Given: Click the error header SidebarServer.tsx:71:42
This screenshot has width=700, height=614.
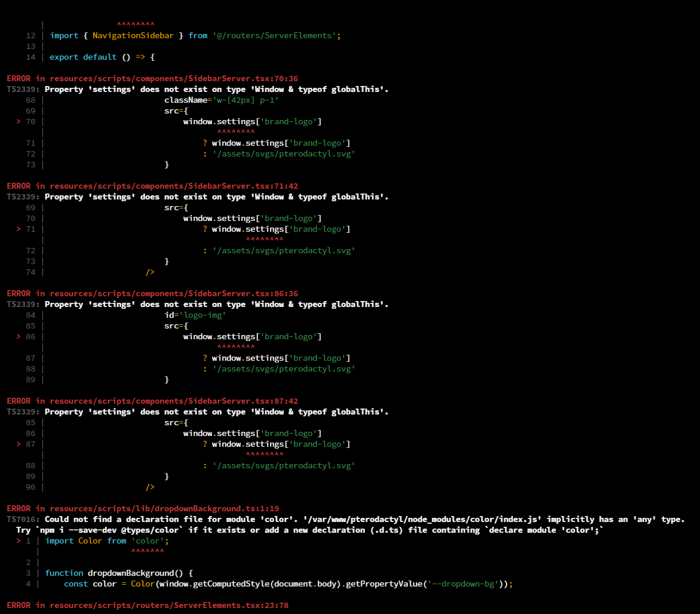Looking at the screenshot, I should tap(152, 186).
